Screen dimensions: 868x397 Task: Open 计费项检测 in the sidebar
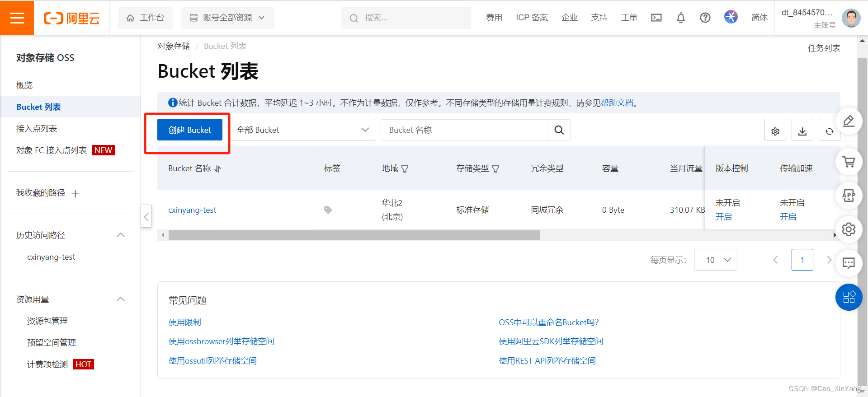click(47, 364)
